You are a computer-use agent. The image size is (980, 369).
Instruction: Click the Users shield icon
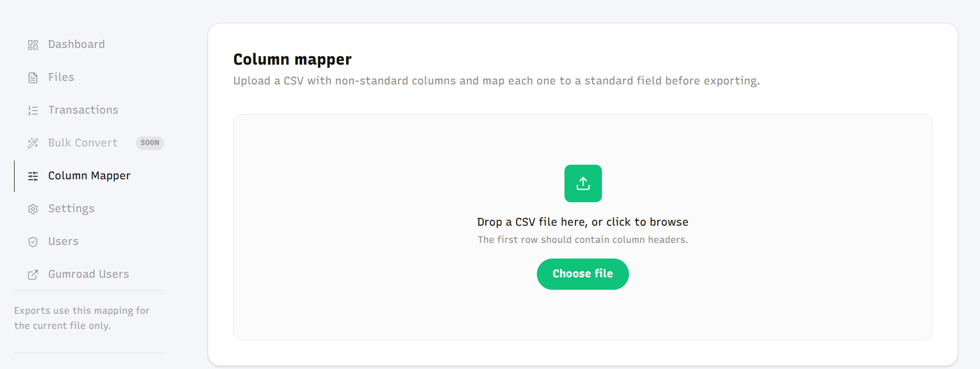pos(33,242)
